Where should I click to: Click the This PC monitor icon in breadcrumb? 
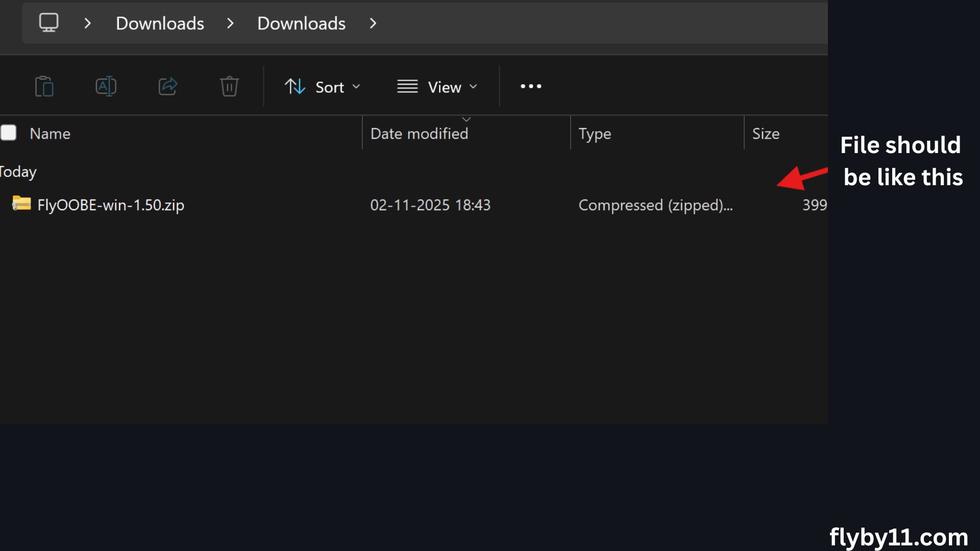pyautogui.click(x=49, y=22)
